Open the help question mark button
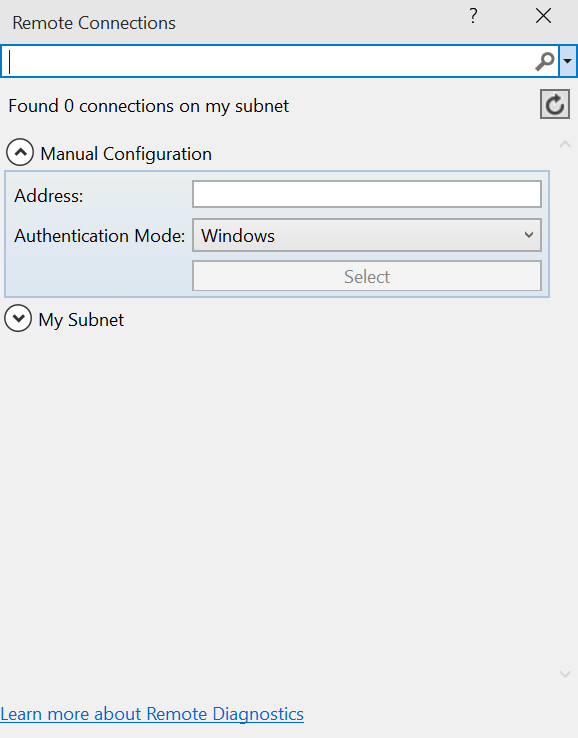 [473, 16]
